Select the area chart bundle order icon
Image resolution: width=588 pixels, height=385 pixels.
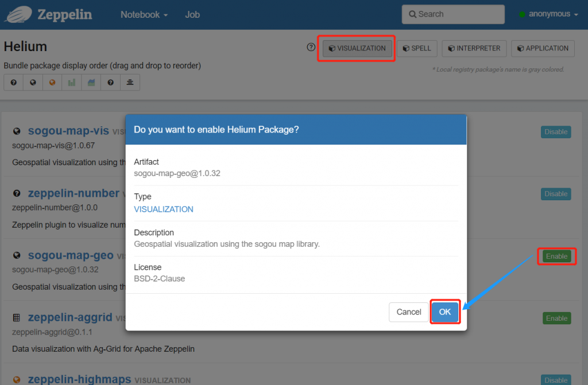(x=91, y=83)
